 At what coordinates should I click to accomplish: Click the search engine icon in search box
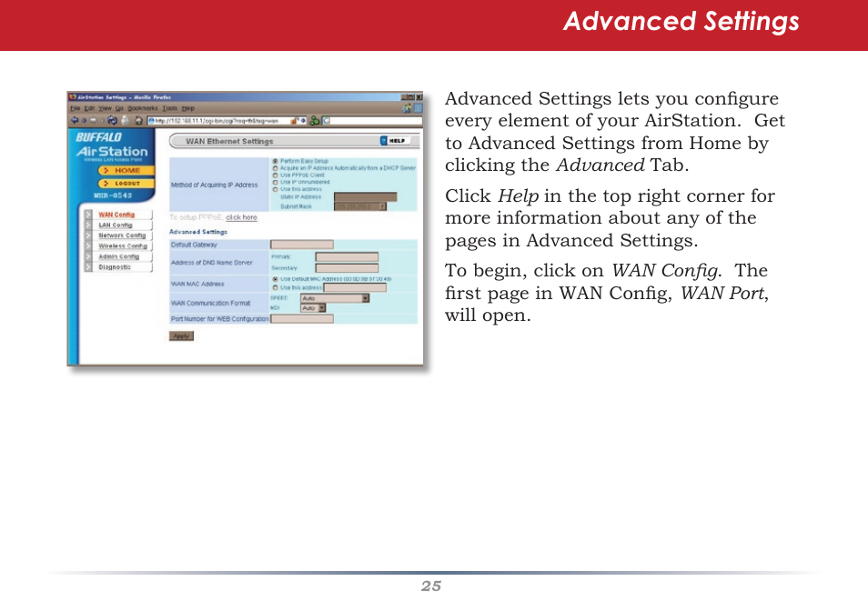327,120
